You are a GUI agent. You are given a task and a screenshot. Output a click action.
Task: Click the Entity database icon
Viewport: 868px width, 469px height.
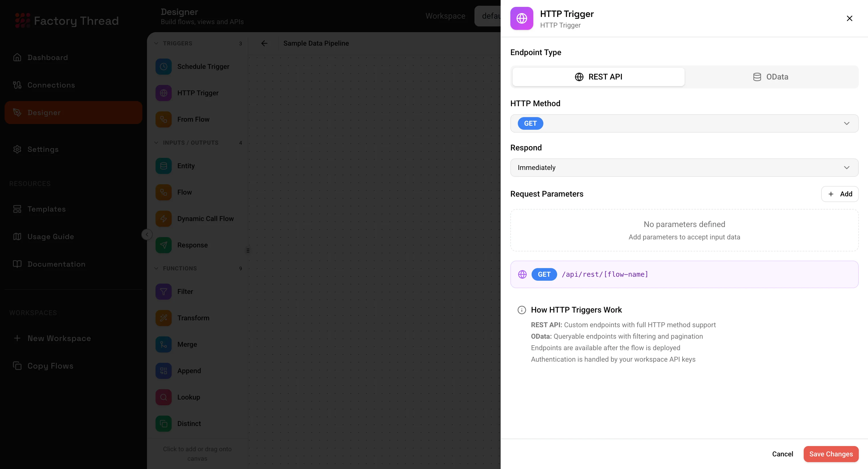click(x=163, y=166)
